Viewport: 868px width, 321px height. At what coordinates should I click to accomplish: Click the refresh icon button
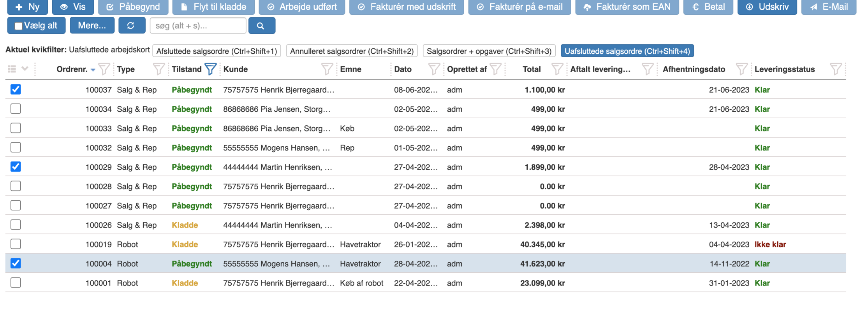point(132,26)
